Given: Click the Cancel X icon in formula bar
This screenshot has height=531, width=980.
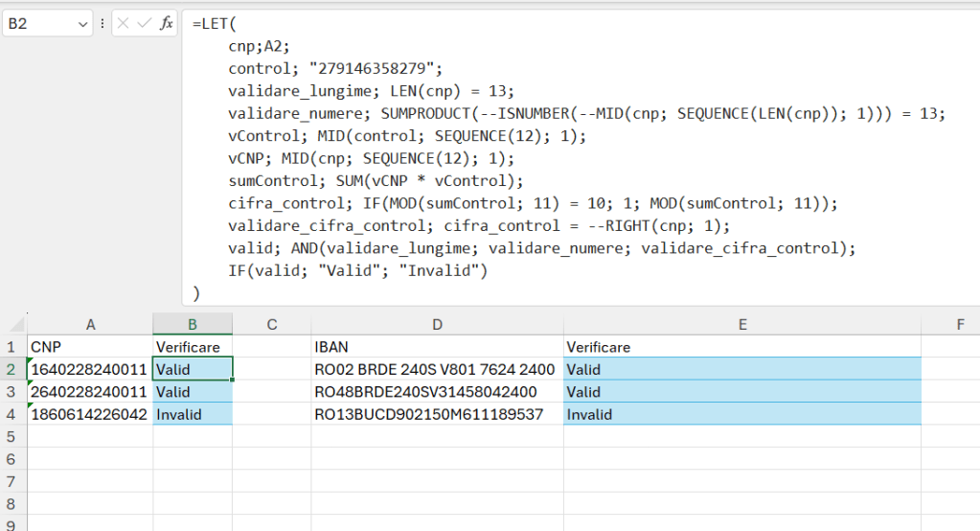Looking at the screenshot, I should 125,23.
